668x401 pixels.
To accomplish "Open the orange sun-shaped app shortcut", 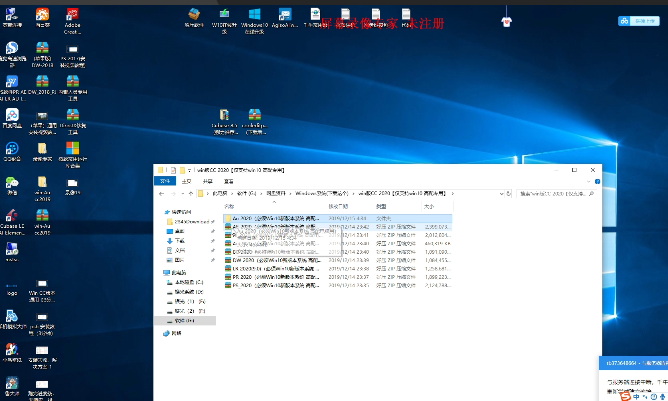I will click(42, 17).
